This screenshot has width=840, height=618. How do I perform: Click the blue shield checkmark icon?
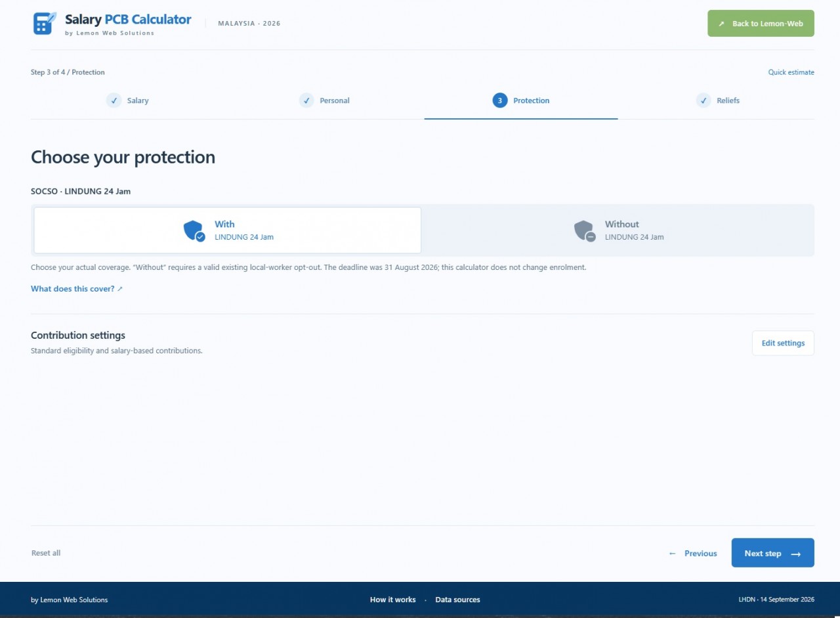(194, 231)
